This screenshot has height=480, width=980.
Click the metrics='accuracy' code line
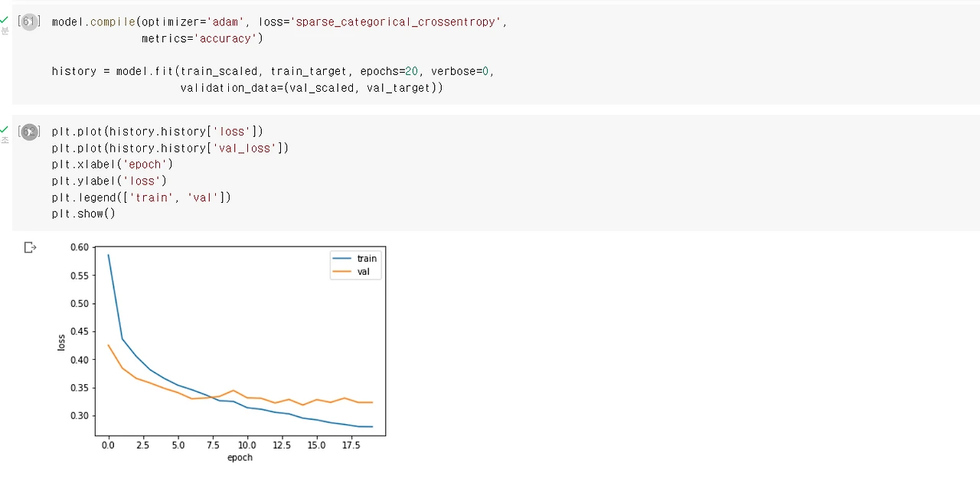tap(202, 38)
